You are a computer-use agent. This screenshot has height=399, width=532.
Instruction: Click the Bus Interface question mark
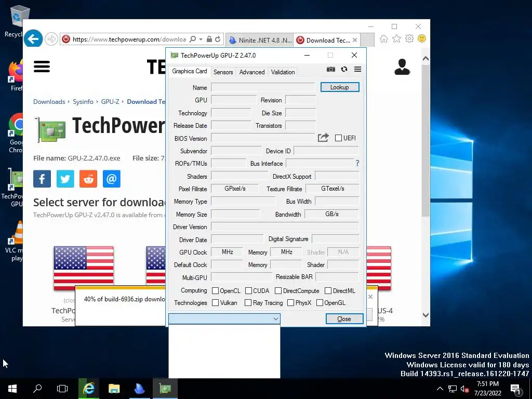coord(357,163)
